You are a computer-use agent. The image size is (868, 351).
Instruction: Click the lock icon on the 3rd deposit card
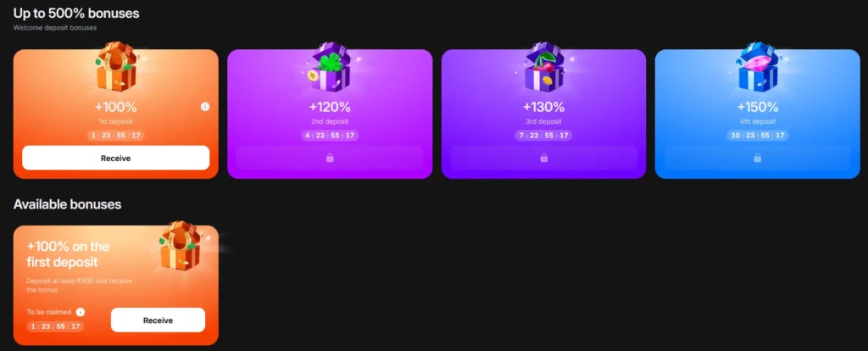coord(543,158)
